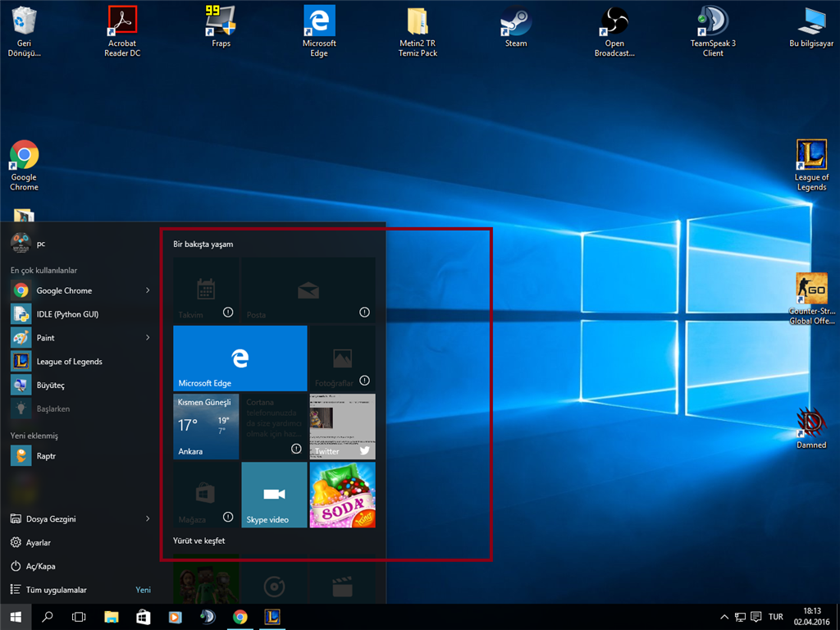
Task: Launch Steam from the desktop
Action: pos(516,27)
